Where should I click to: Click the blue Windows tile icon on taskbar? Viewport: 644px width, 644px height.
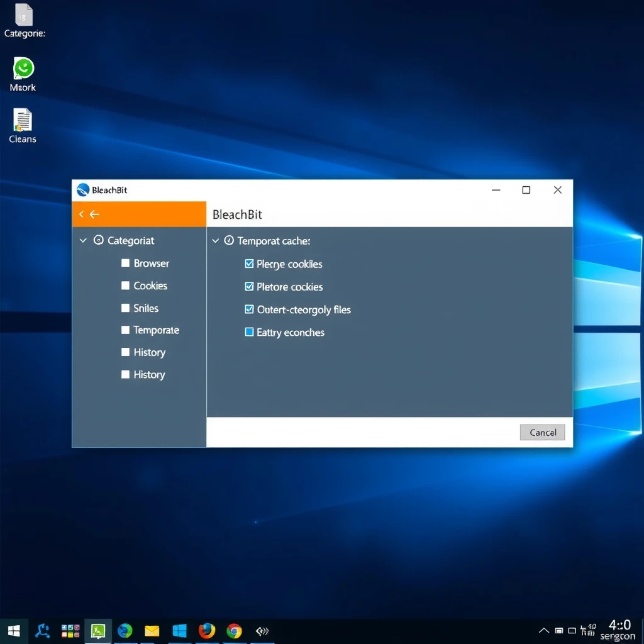tap(179, 631)
